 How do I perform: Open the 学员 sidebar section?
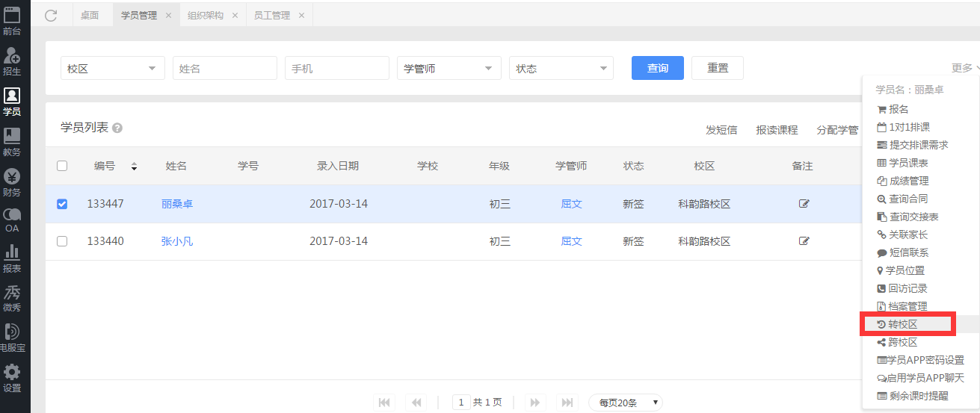(12, 101)
